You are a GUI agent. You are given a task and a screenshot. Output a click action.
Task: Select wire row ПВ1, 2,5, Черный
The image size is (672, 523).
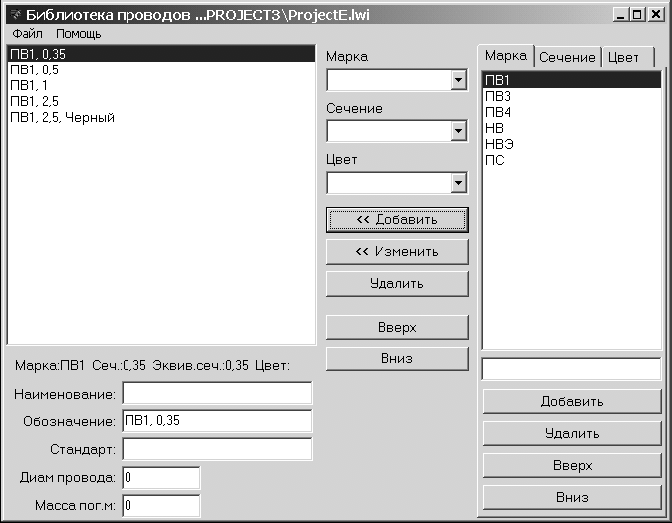tap(161, 117)
